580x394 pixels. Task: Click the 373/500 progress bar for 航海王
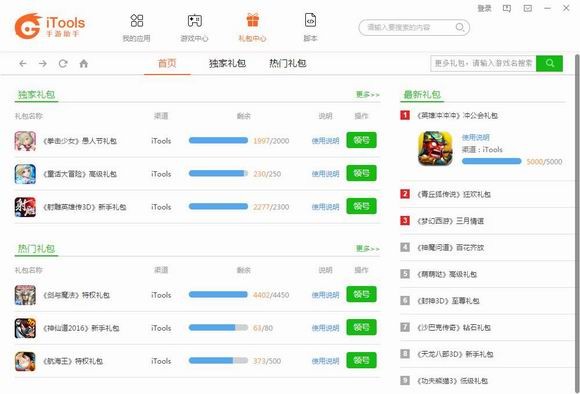tap(218, 360)
